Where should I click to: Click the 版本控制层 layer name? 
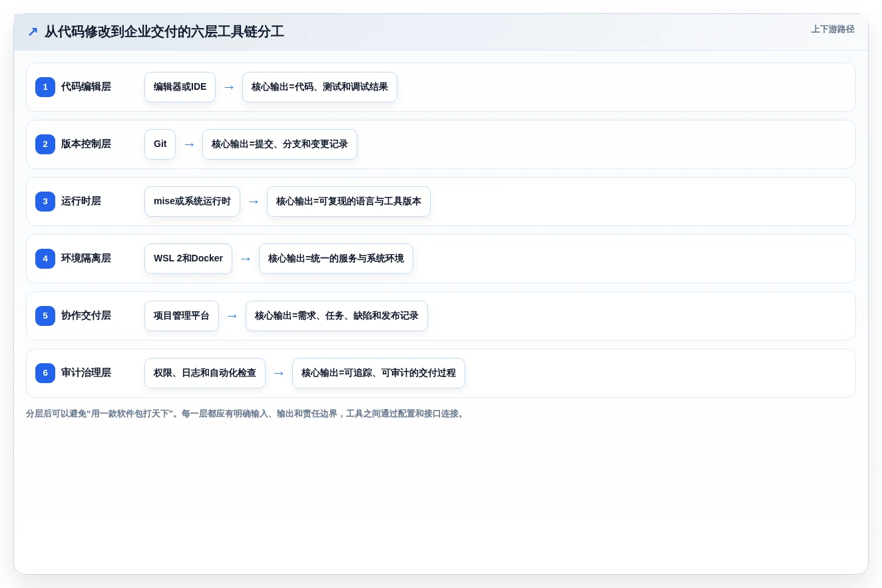pos(86,144)
